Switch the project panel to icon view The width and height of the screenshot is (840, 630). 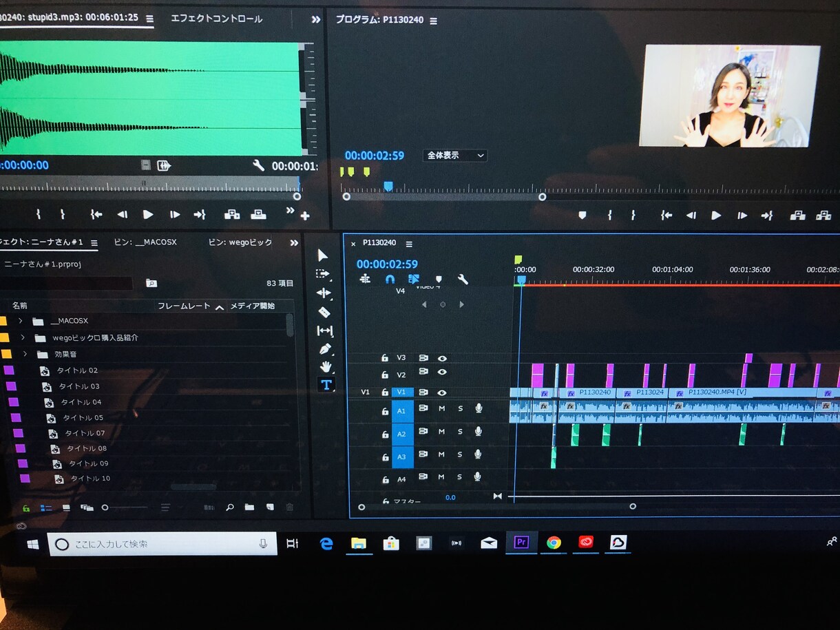tap(66, 508)
